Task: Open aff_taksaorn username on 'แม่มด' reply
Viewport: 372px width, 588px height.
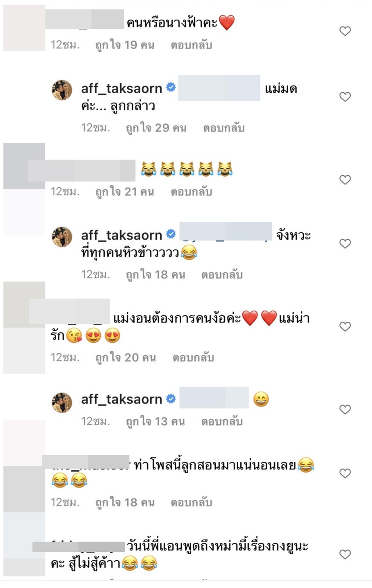Action: coord(121,88)
